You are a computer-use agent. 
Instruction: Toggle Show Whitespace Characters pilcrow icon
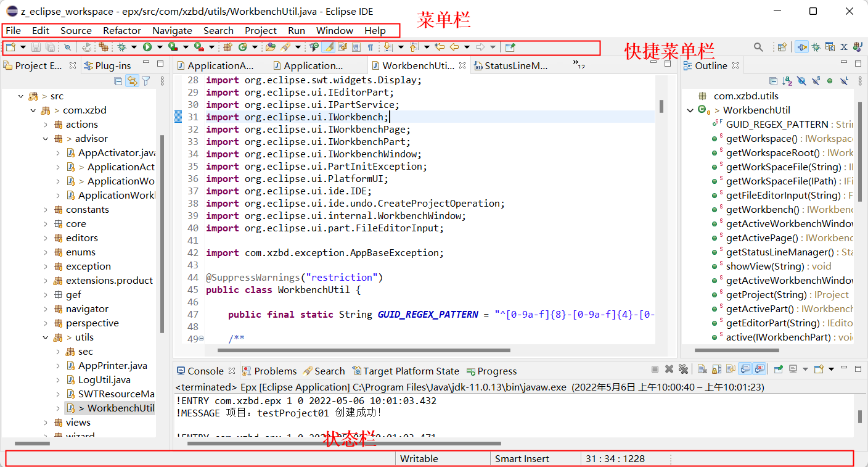[371, 47]
